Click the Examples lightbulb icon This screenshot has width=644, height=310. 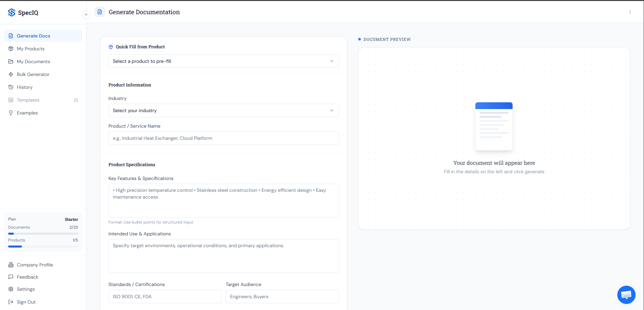point(11,113)
